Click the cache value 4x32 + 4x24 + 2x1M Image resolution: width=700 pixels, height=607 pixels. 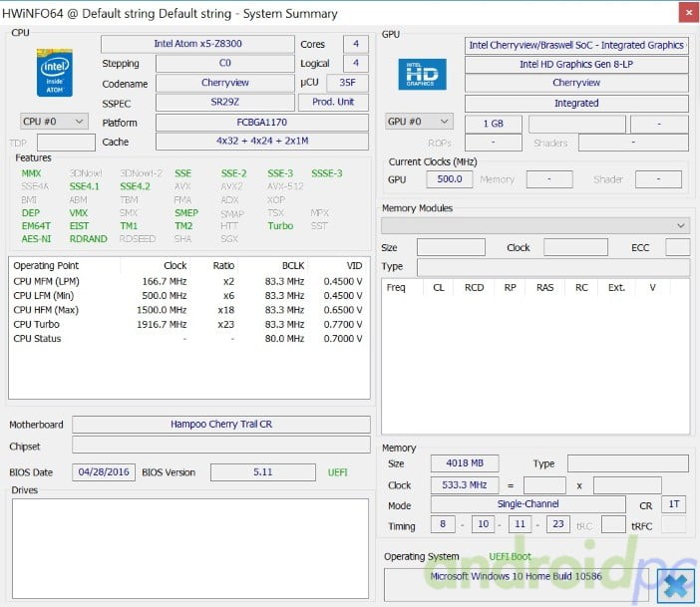[x=262, y=142]
